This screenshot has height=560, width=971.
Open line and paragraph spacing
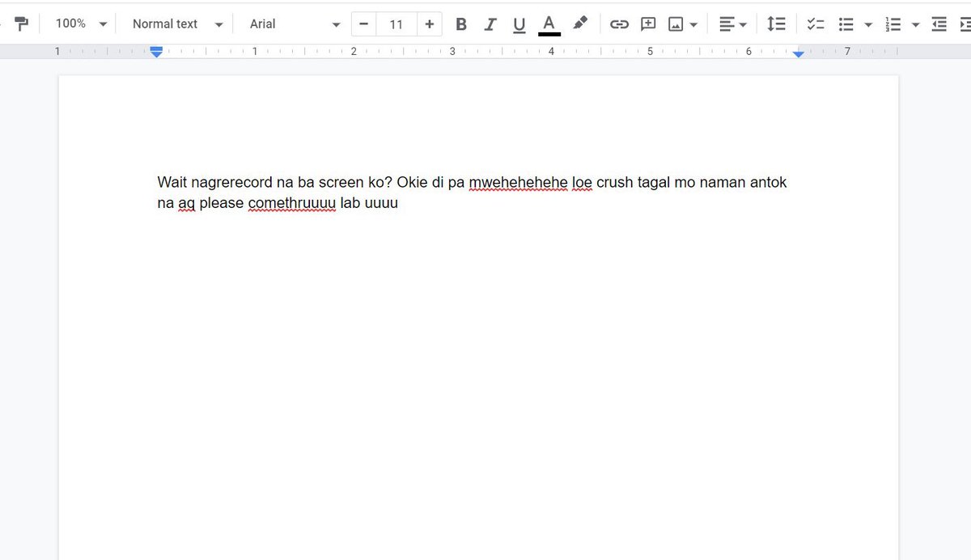pos(776,23)
